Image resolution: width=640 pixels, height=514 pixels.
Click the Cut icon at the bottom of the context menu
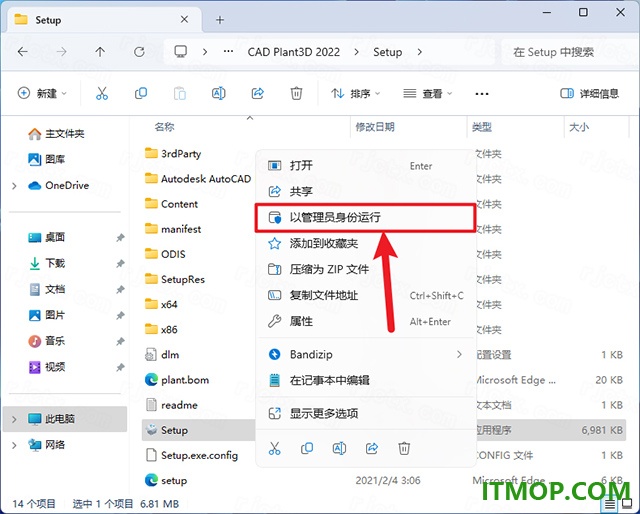pos(275,448)
